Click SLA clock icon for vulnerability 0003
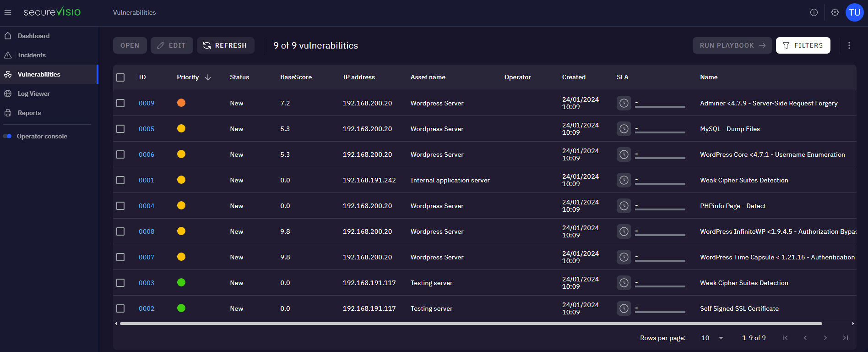The width and height of the screenshot is (868, 352). click(624, 283)
